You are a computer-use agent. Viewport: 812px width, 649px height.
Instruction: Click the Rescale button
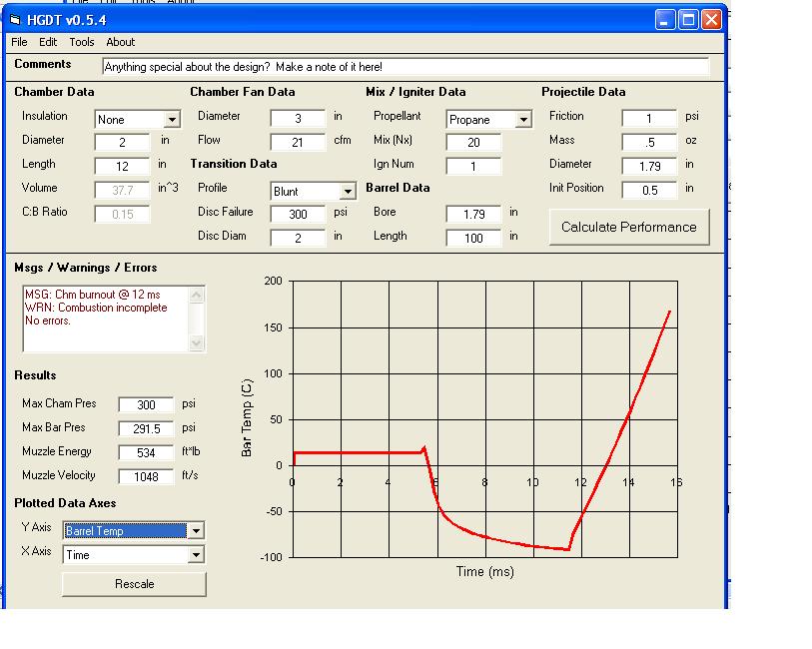tap(134, 584)
